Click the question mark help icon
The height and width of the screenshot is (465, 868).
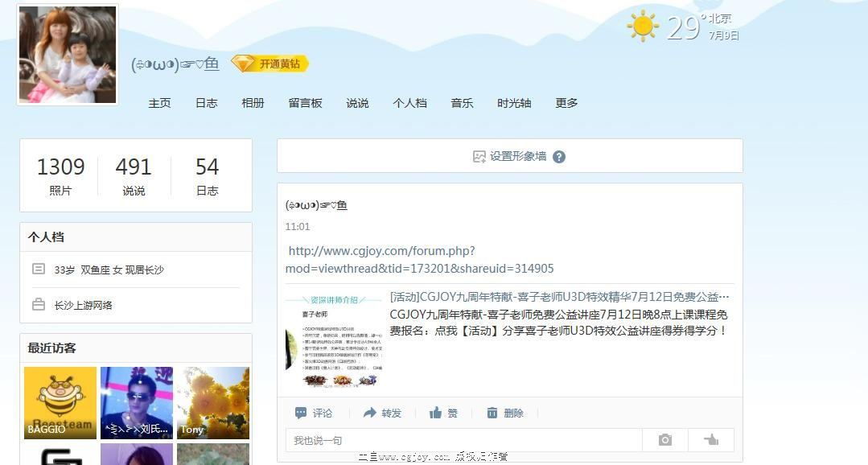click(559, 157)
